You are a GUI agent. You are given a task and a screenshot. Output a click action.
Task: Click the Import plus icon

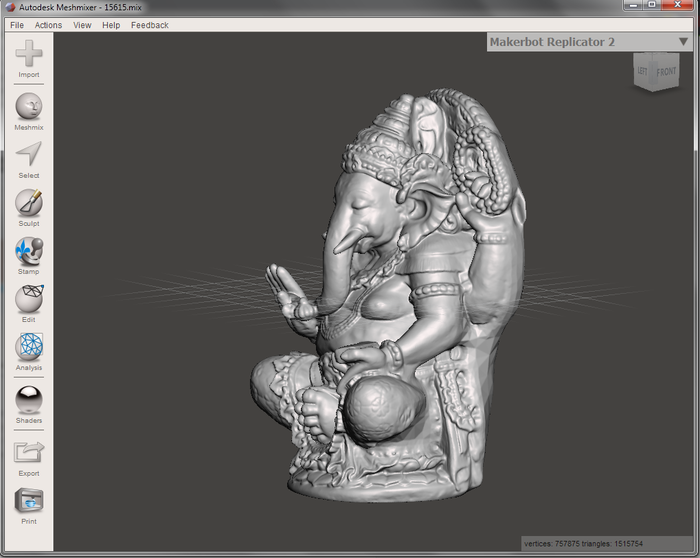[28, 55]
